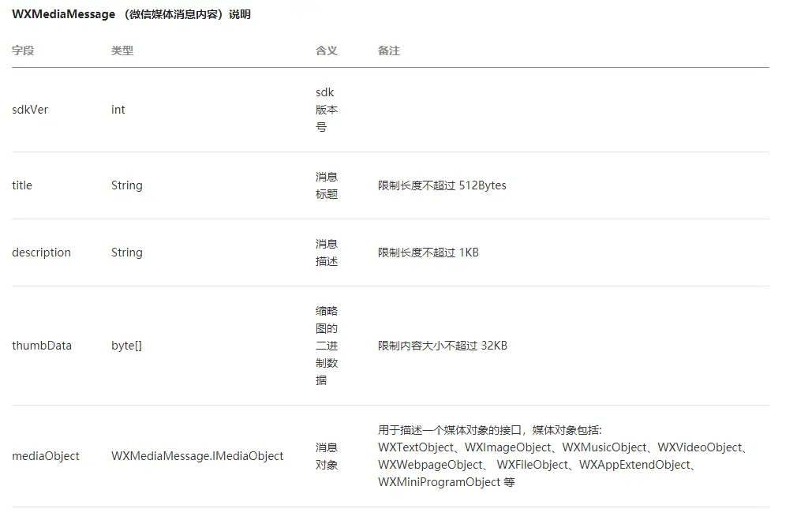Select the 限制长度不超过 512Bytes note

tap(442, 185)
